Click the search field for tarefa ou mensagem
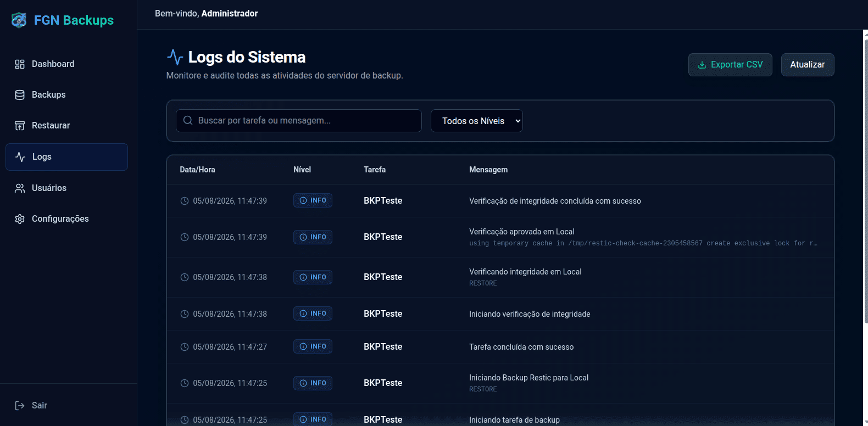868x426 pixels. tap(299, 121)
